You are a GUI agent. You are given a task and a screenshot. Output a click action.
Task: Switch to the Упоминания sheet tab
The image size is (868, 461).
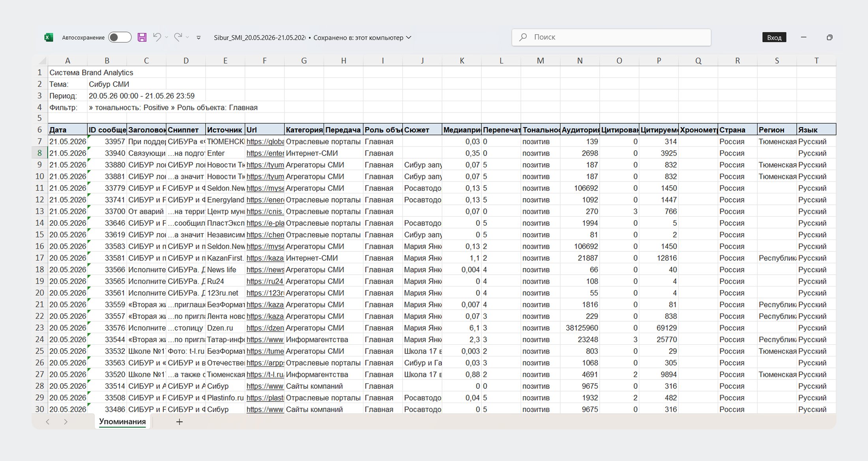[x=122, y=422]
